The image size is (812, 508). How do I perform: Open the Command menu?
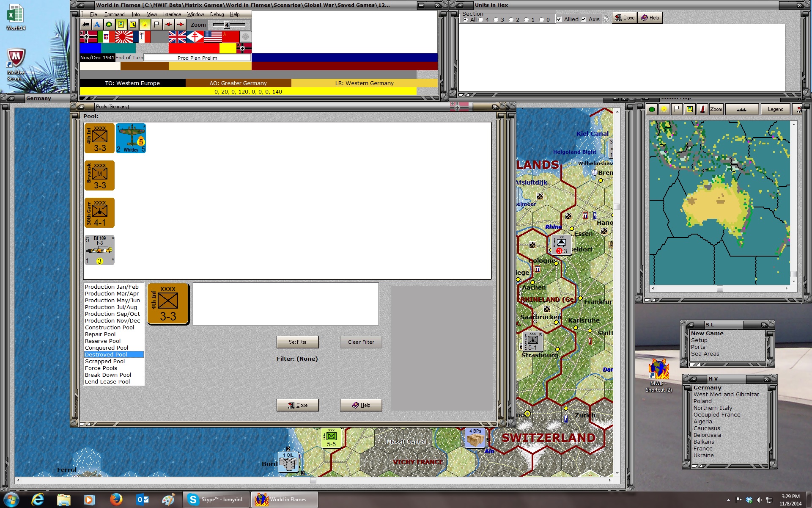[114, 14]
